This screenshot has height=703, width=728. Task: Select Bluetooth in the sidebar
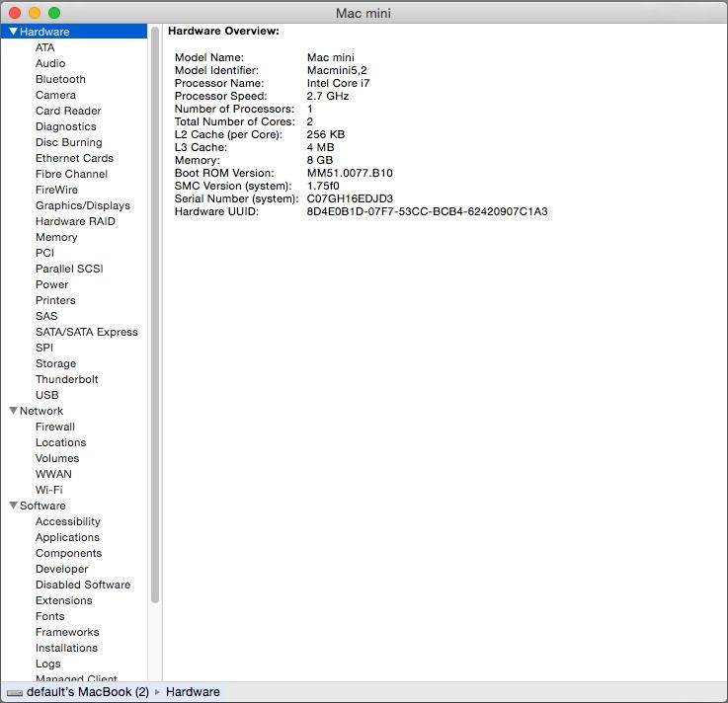60,79
